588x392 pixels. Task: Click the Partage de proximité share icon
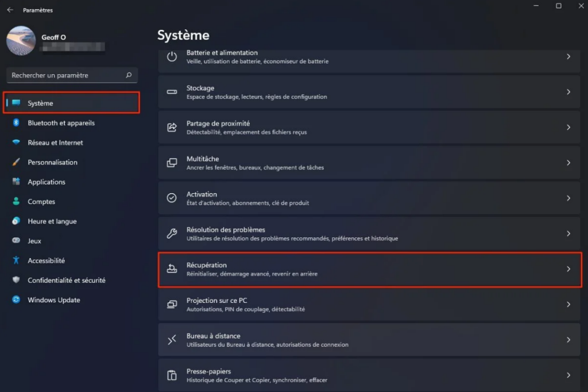tap(172, 128)
